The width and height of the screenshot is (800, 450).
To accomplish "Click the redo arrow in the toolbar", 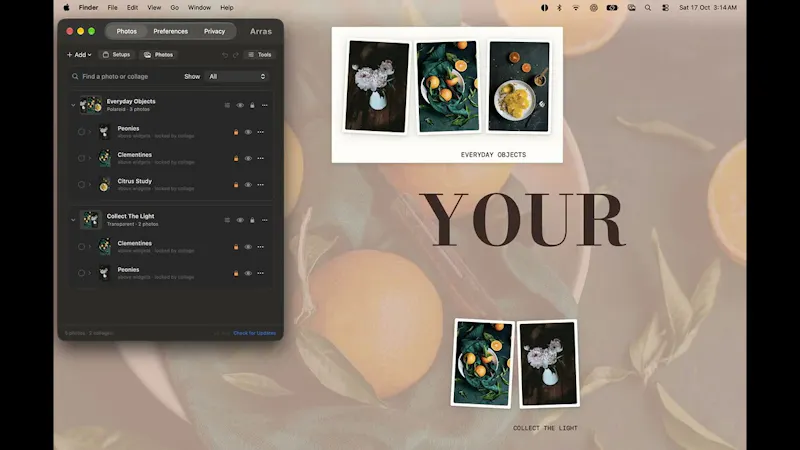I will (x=236, y=55).
